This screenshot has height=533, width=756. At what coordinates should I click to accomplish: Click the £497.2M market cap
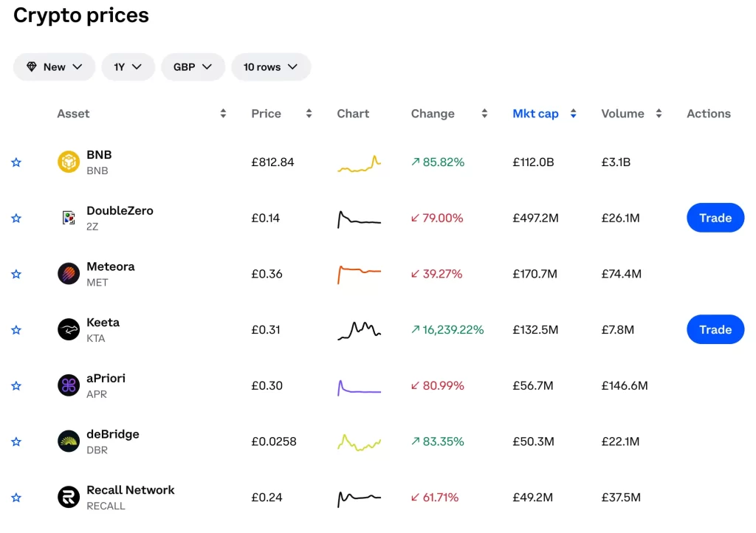pos(536,219)
